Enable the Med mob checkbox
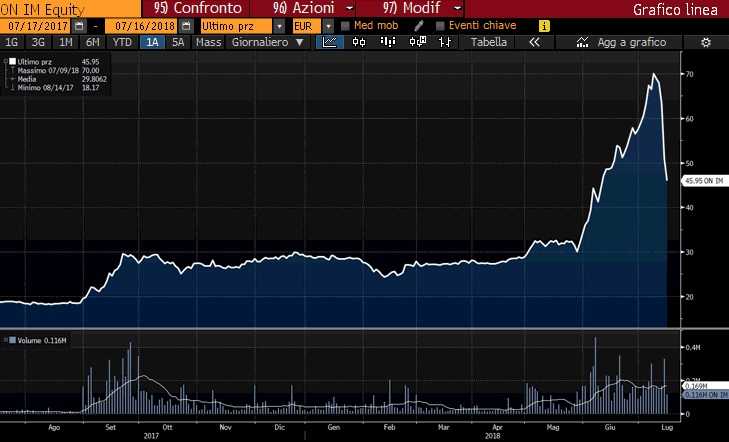 (345, 26)
